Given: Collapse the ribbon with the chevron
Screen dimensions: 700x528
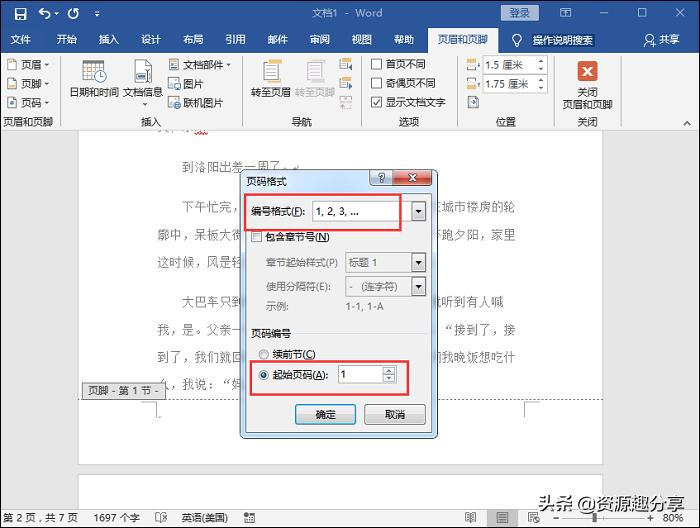Looking at the screenshot, I should (687, 123).
